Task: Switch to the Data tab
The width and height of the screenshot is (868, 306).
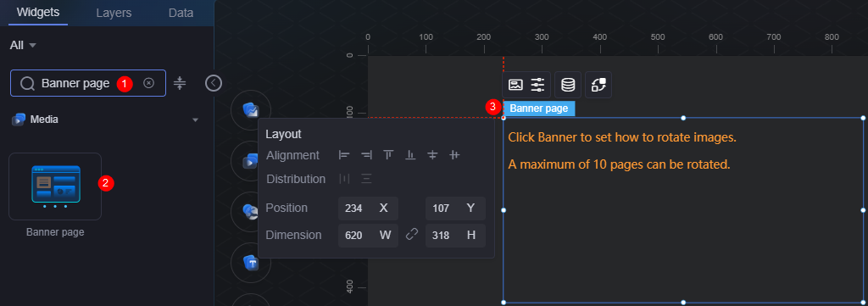Action: tap(181, 13)
